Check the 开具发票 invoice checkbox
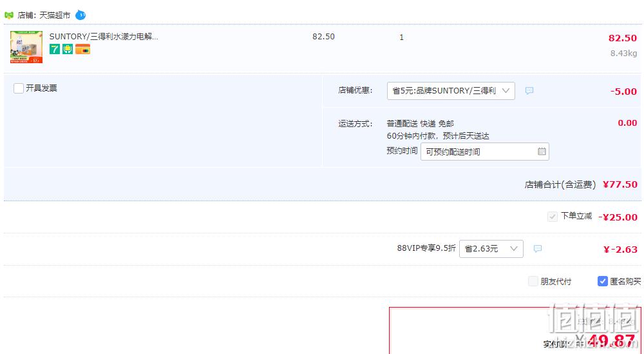The image size is (644, 354). [19, 88]
